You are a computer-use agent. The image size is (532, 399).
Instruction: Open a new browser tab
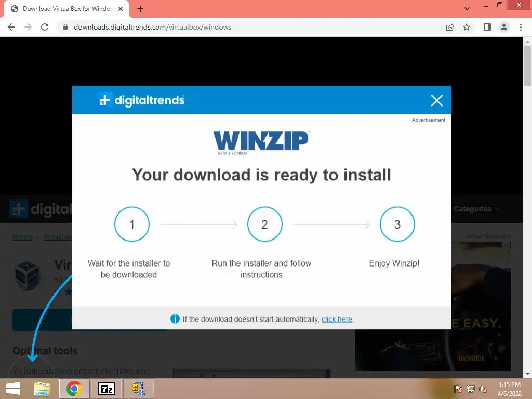point(140,9)
